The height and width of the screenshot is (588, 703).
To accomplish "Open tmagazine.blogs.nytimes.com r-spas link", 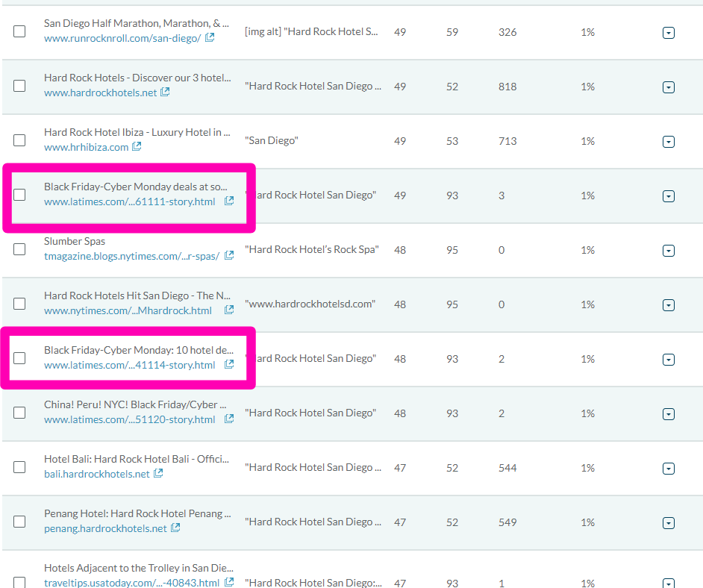I will tap(132, 257).
